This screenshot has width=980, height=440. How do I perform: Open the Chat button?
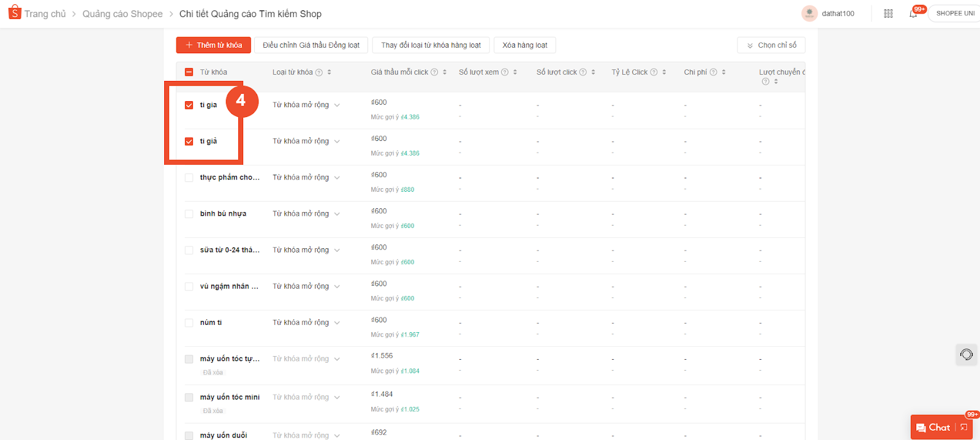tap(933, 428)
